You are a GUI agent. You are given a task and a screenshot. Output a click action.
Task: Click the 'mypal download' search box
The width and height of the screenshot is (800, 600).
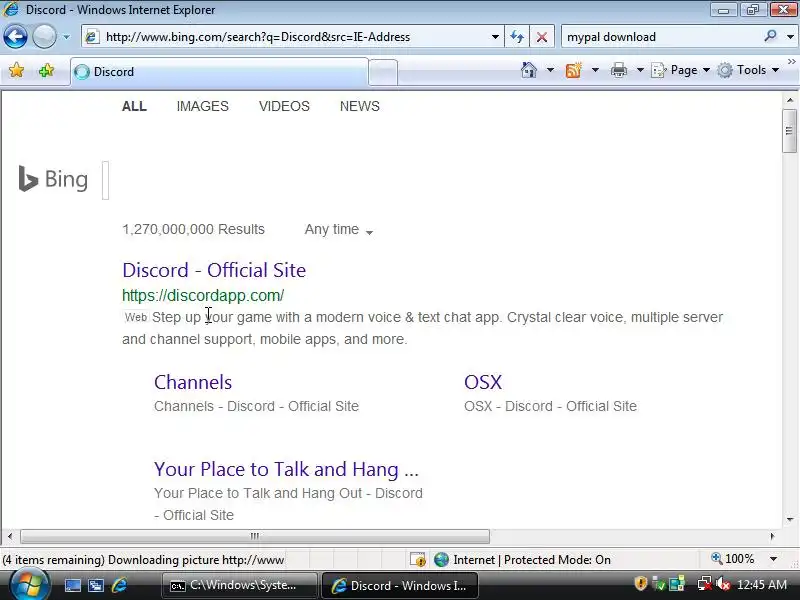click(661, 37)
